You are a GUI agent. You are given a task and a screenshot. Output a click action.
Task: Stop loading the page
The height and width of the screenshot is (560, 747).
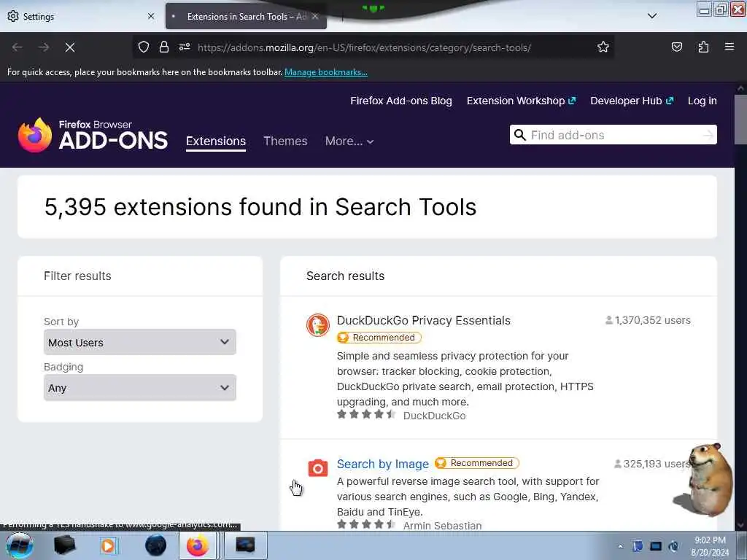(x=69, y=47)
